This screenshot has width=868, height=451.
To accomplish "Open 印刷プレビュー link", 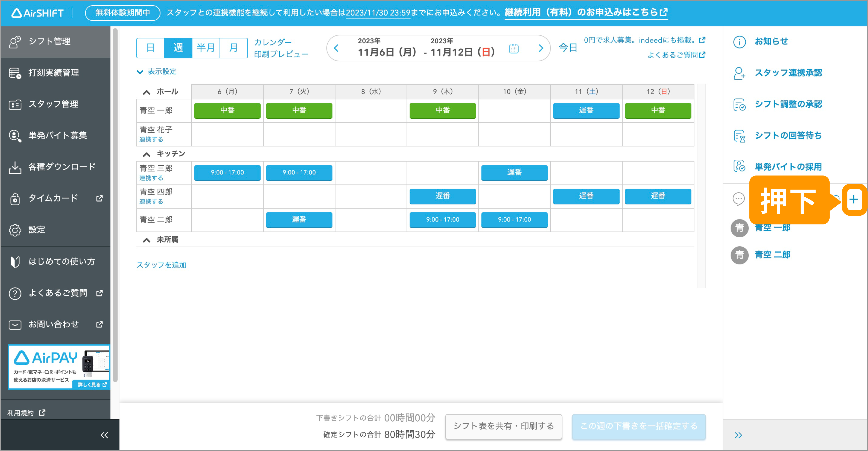I will [x=281, y=54].
